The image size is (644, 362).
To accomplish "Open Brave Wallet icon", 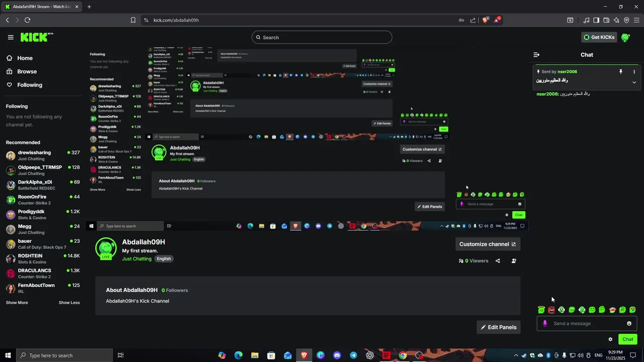I will [606, 20].
